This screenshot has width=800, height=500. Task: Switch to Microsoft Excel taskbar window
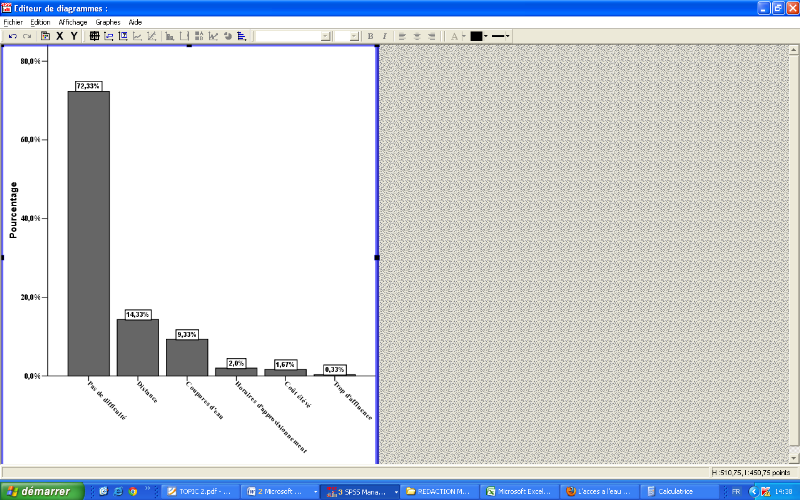(x=520, y=491)
